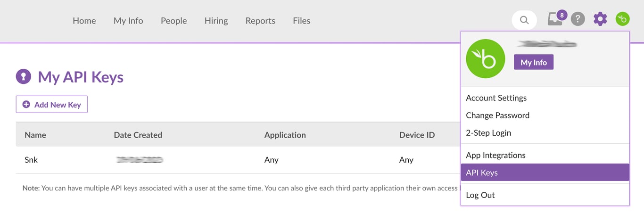
Task: Click Log Out in the menu
Action: coord(480,195)
